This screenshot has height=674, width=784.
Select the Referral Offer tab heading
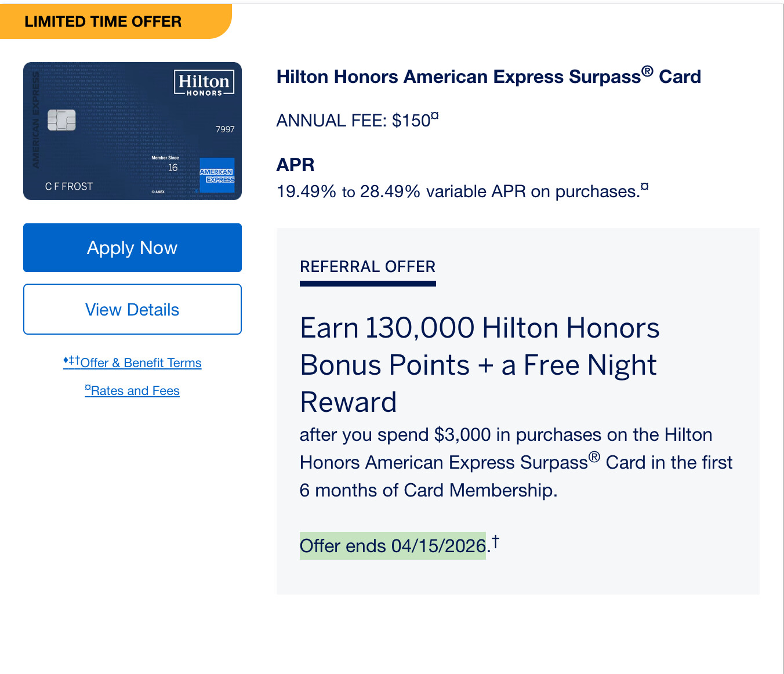pyautogui.click(x=368, y=267)
